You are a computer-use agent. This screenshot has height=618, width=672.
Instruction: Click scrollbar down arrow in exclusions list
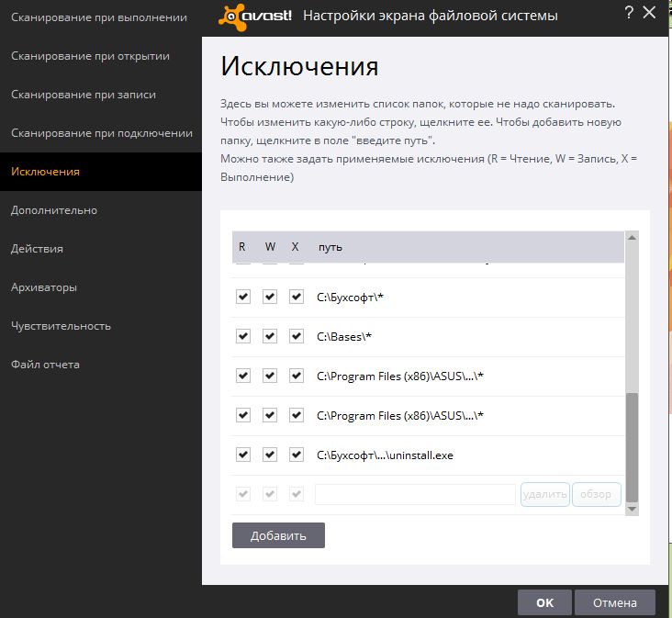632,508
